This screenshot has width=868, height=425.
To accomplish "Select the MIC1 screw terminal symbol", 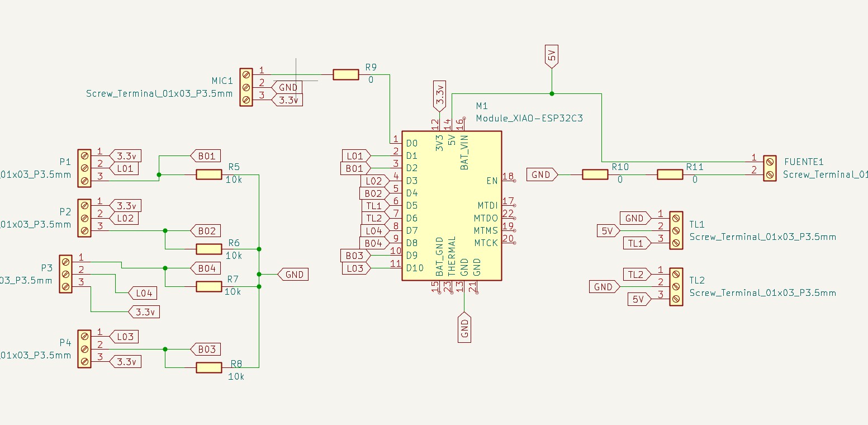I will [246, 87].
